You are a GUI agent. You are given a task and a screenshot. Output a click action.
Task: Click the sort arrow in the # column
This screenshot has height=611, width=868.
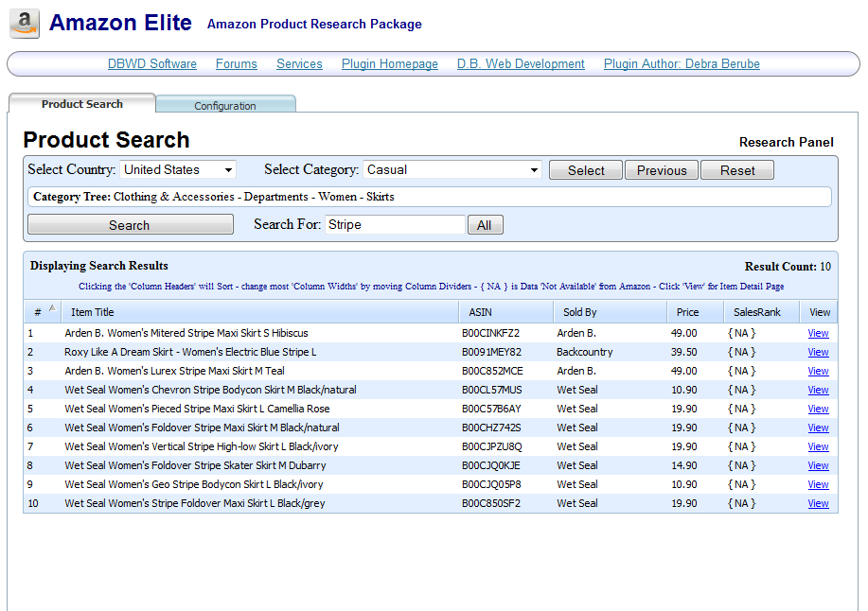pyautogui.click(x=52, y=308)
